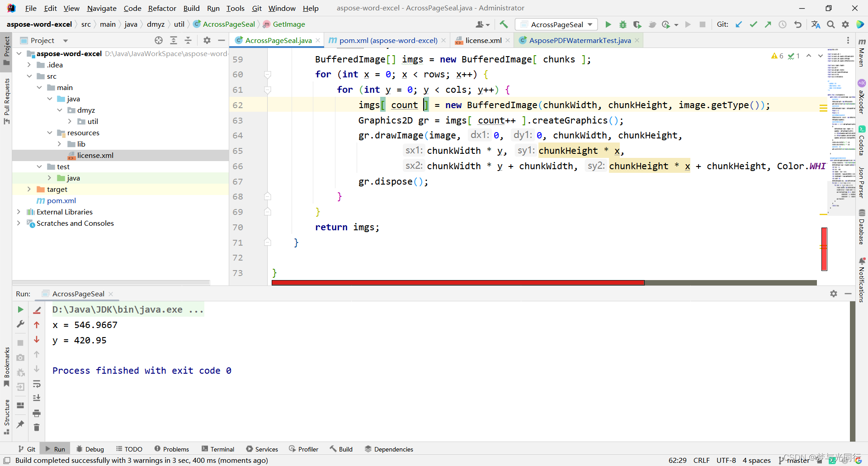Switch to AsposePDFWatermarkTest.java tab

(x=580, y=40)
